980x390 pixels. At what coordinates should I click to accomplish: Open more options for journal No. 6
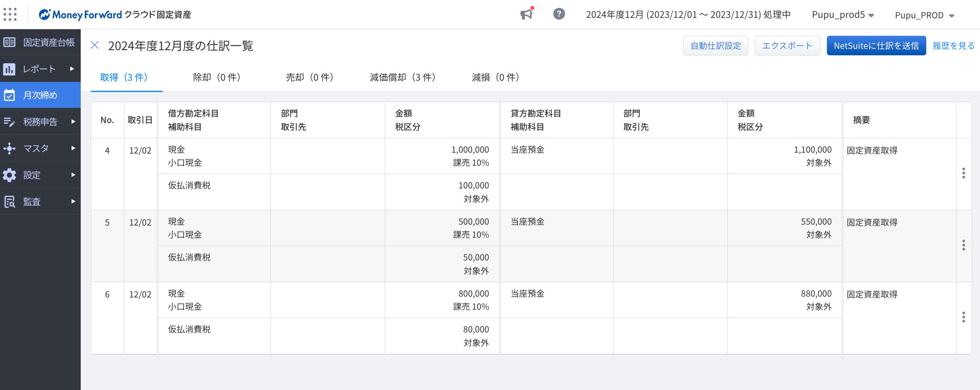click(963, 317)
